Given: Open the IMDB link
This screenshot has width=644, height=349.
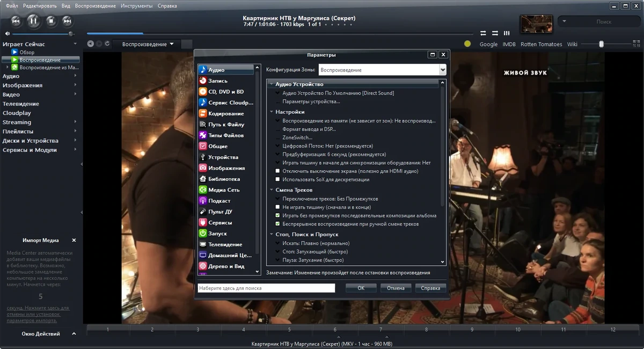Looking at the screenshot, I should click(509, 44).
